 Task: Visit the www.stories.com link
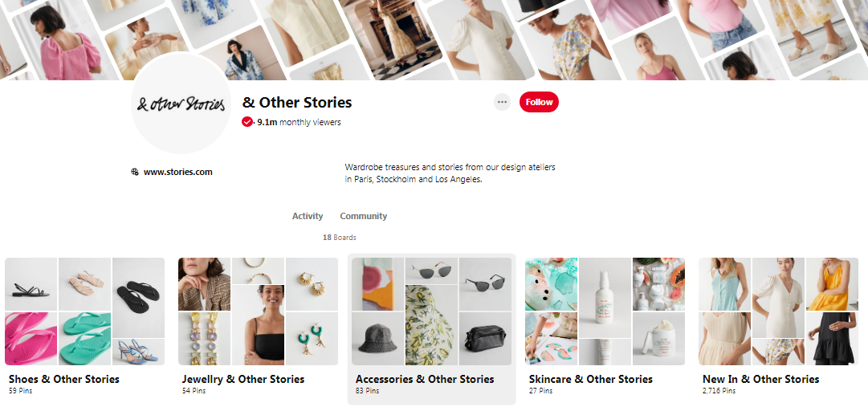(x=177, y=172)
